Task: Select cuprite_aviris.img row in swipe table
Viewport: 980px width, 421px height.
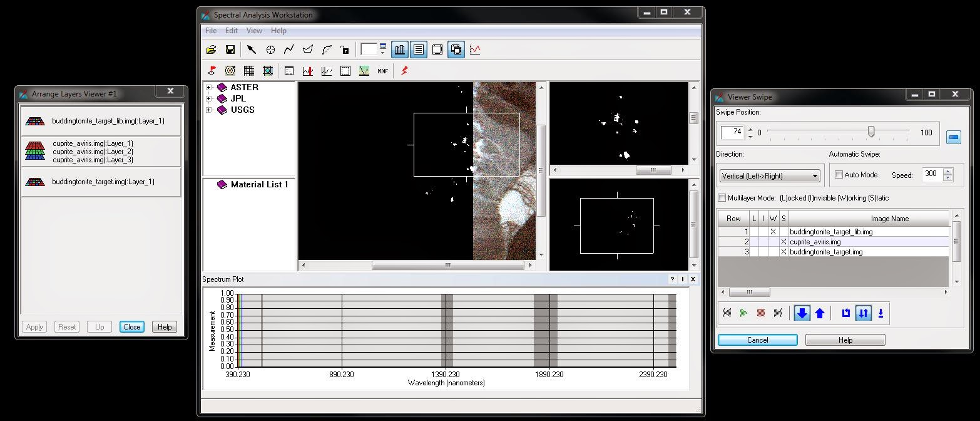Action: [834, 242]
